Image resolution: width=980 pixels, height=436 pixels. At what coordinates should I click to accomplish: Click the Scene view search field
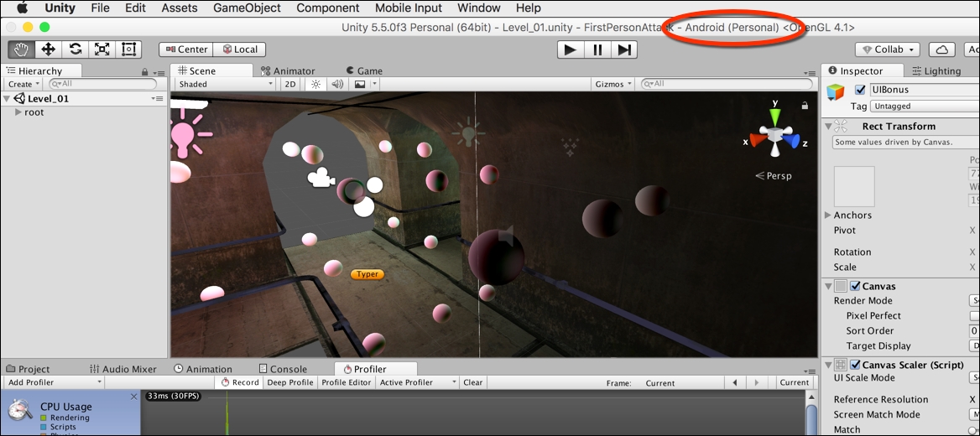coord(727,84)
